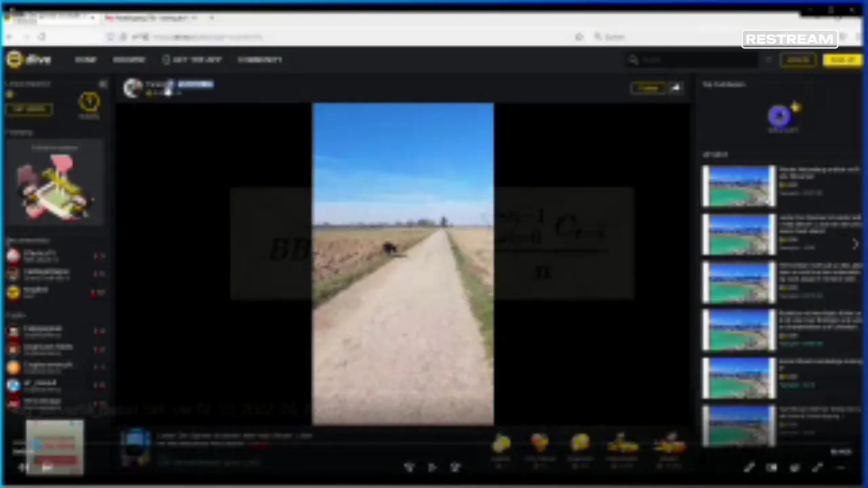This screenshot has width=868, height=488.
Task: Click the orange avatar channel in sidebar list
Action: 14,367
